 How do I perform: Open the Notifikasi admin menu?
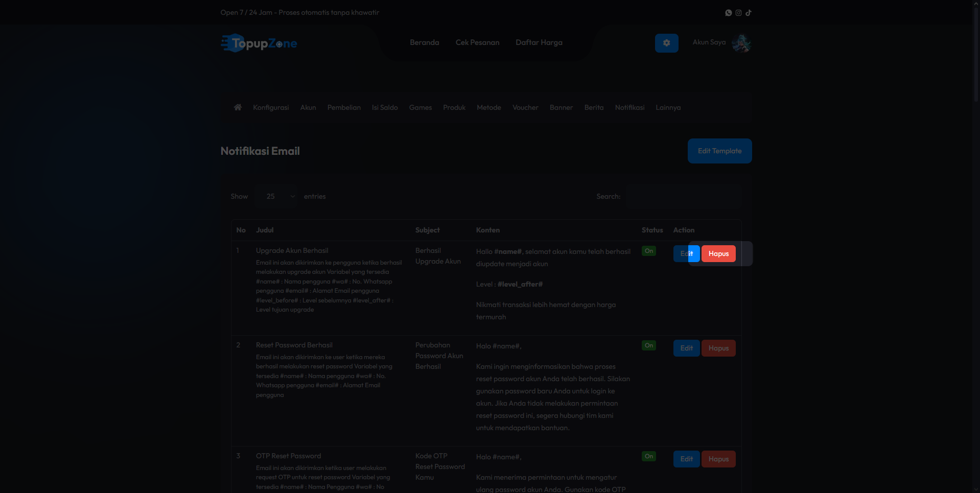click(x=629, y=107)
